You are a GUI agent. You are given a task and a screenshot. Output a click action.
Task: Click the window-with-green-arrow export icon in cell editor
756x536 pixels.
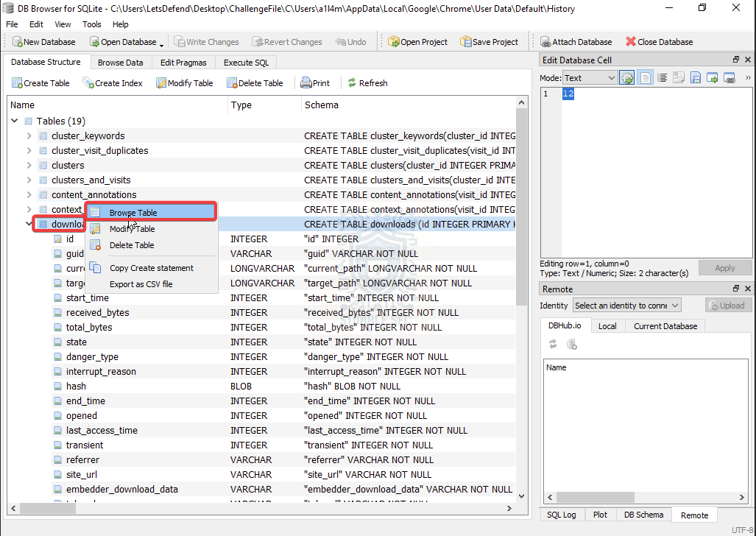pyautogui.click(x=712, y=77)
